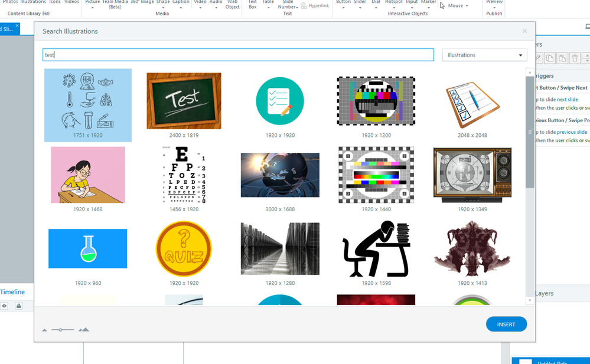Viewport: 590px width, 364px height.
Task: Close the Search Illustrations dialog
Action: click(x=524, y=31)
